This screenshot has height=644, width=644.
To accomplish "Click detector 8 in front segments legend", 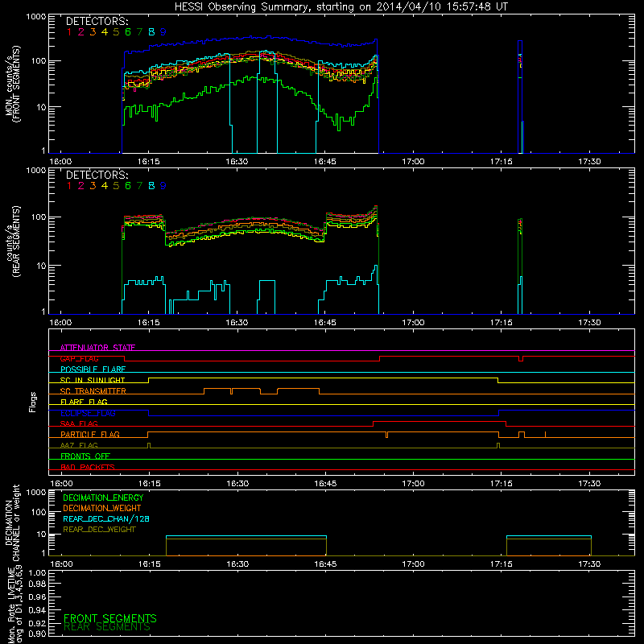I will [x=151, y=32].
